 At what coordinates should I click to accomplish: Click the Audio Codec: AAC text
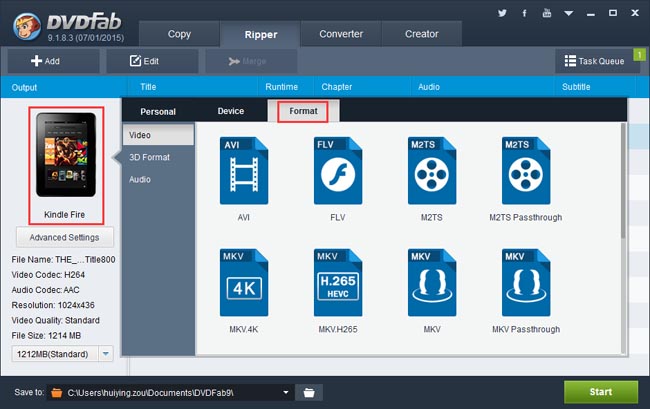pyautogui.click(x=45, y=290)
